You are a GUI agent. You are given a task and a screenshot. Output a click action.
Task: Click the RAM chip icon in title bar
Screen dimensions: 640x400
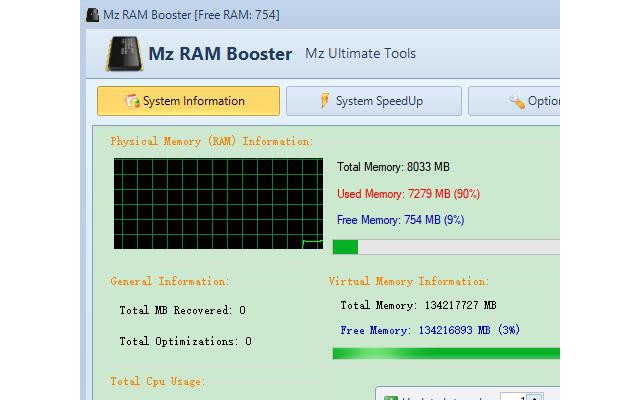[93, 15]
